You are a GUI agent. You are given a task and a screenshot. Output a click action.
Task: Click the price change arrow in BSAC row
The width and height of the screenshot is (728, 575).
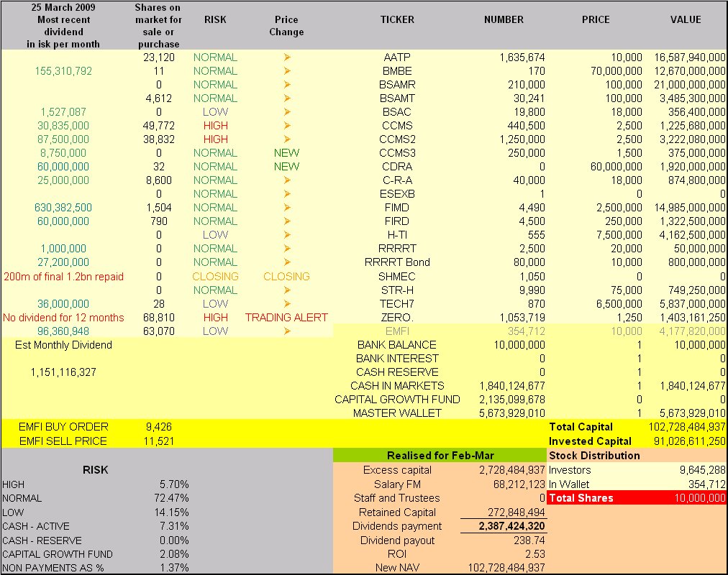(x=287, y=111)
